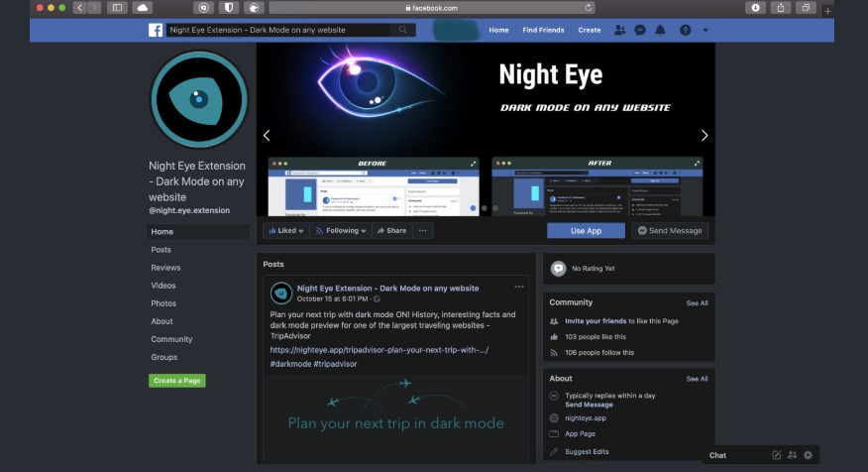Click the search magnifier icon
Viewport: 868px width, 472px height.
point(403,30)
